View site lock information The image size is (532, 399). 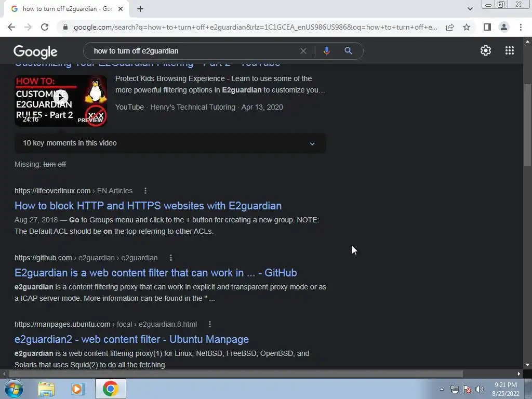pos(65,27)
